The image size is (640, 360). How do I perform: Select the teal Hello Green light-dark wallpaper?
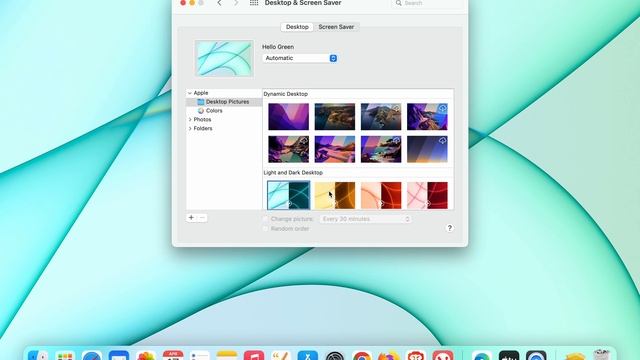[x=289, y=196]
